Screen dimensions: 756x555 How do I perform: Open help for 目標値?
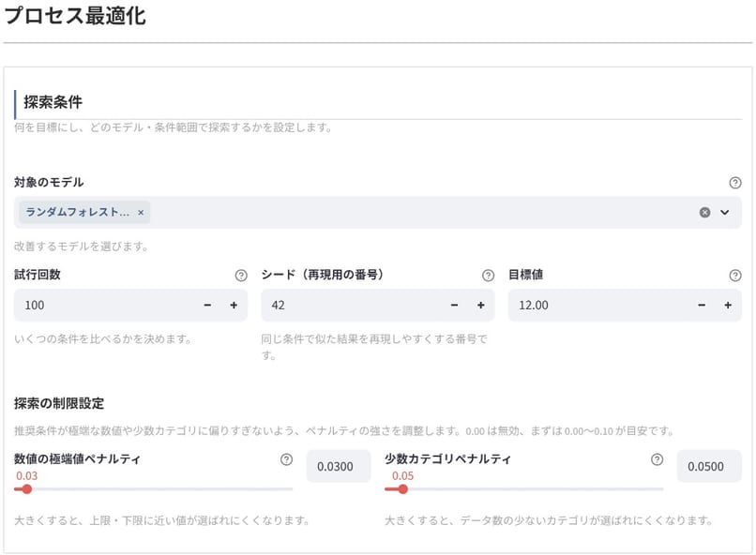coord(734,275)
